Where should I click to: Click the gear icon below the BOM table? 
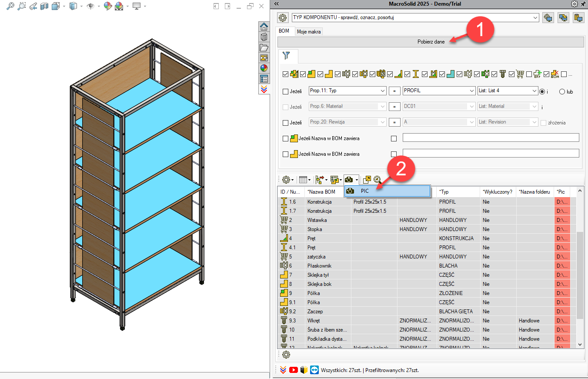(x=286, y=355)
